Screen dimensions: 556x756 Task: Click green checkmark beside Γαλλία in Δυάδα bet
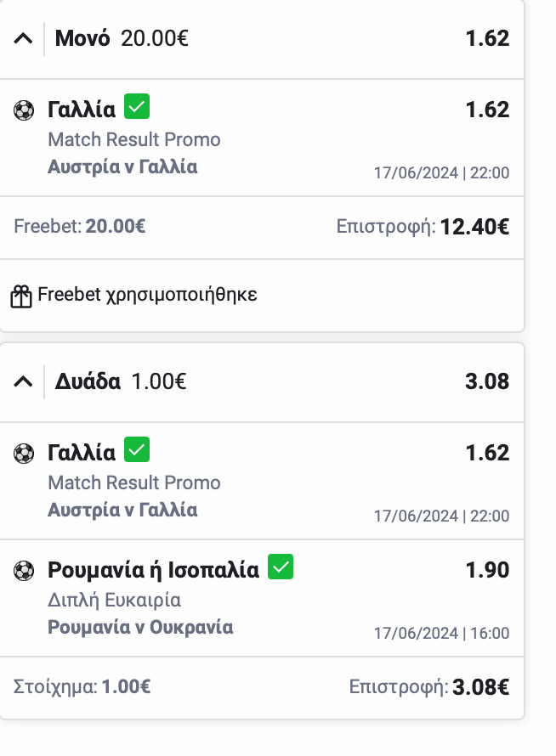(x=137, y=450)
